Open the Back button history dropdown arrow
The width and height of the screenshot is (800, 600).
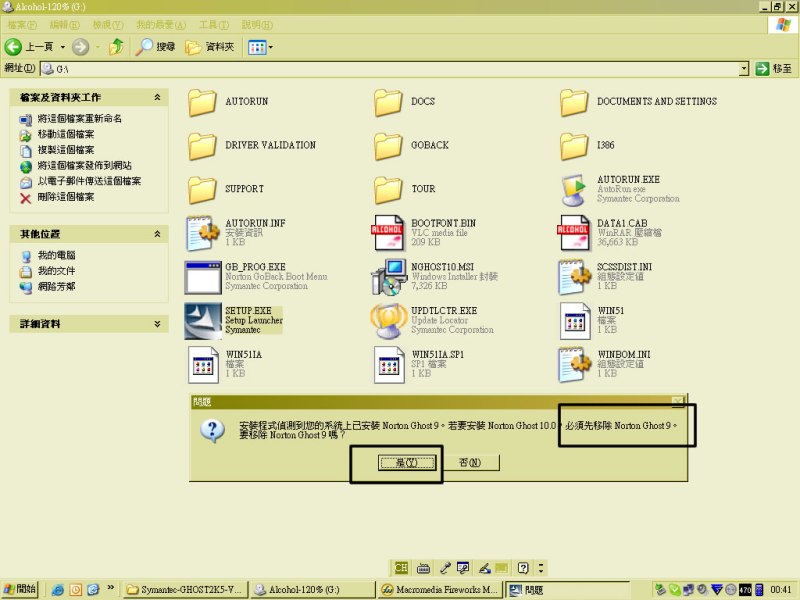pyautogui.click(x=63, y=47)
